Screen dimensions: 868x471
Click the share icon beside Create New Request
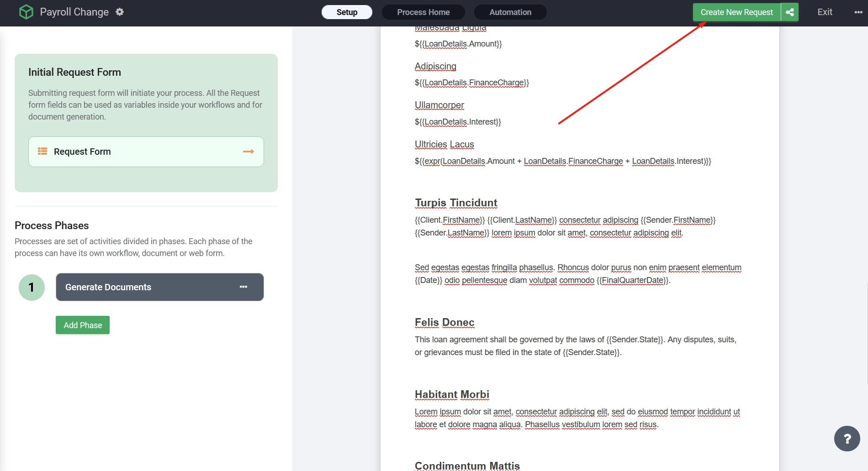[x=790, y=12]
